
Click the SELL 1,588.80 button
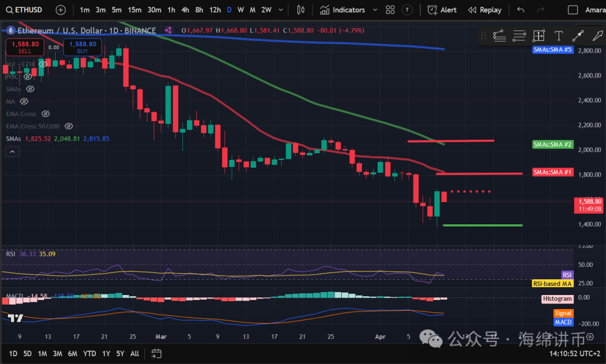(x=25, y=47)
